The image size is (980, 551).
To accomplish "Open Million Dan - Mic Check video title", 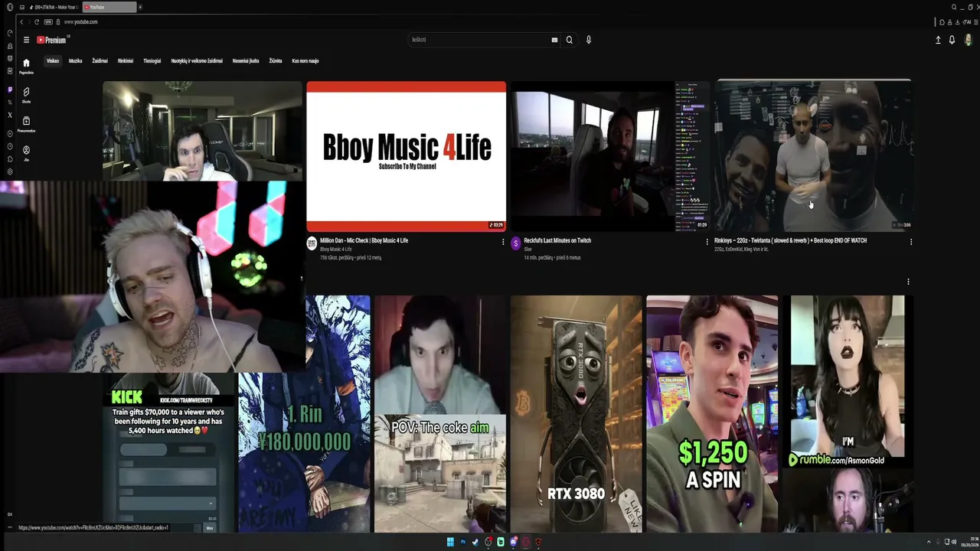I will tap(364, 240).
